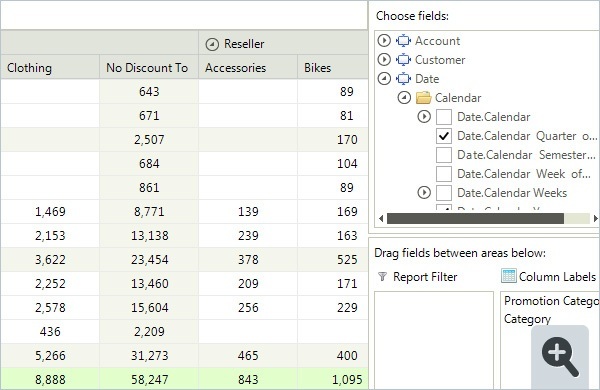Click the Account dimension icon
The height and width of the screenshot is (390, 600).
tap(403, 41)
